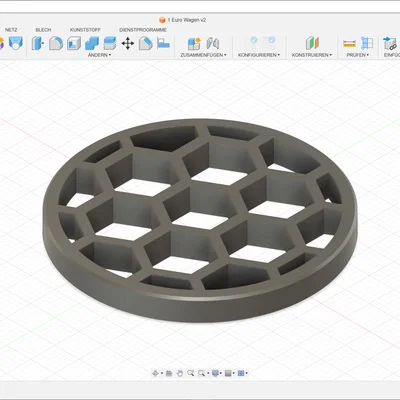Open the Orbit type dropdown arrow
Screen dimensions: 400x400
(162, 373)
